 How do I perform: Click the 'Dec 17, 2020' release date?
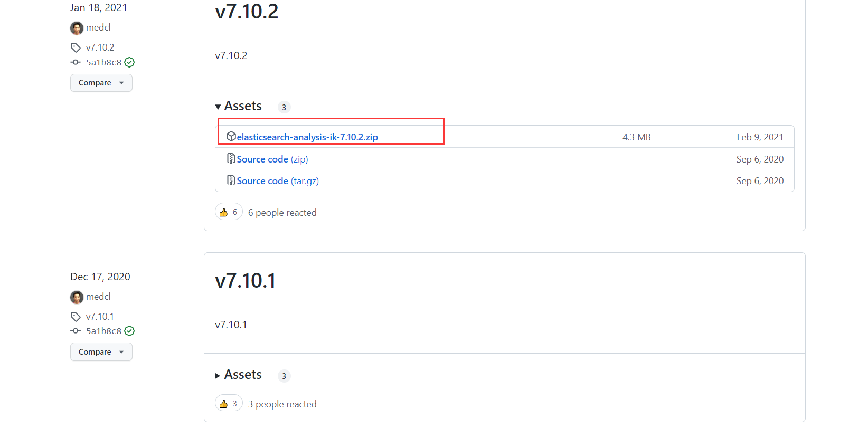[100, 277]
